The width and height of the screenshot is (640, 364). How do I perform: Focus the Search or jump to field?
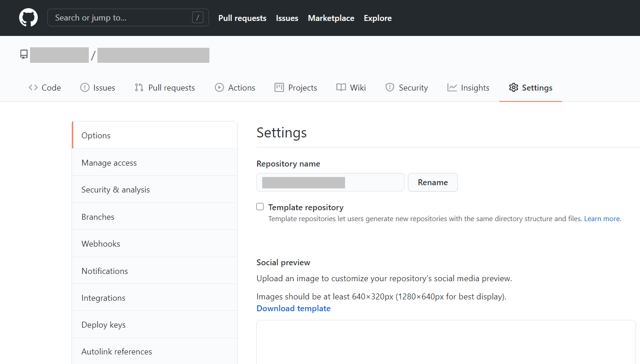click(128, 18)
